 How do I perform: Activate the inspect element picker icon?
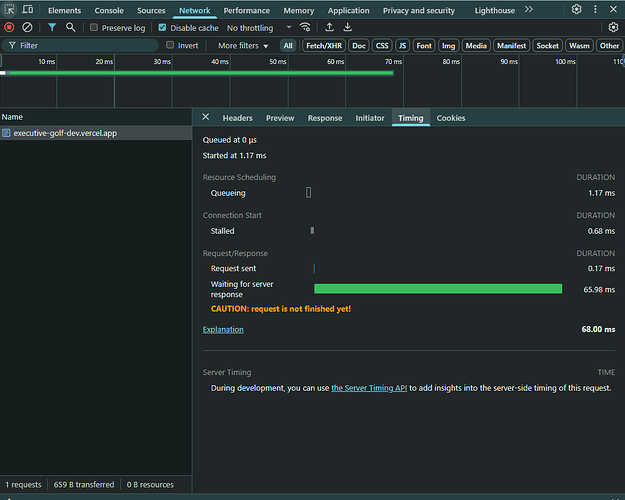(x=10, y=10)
